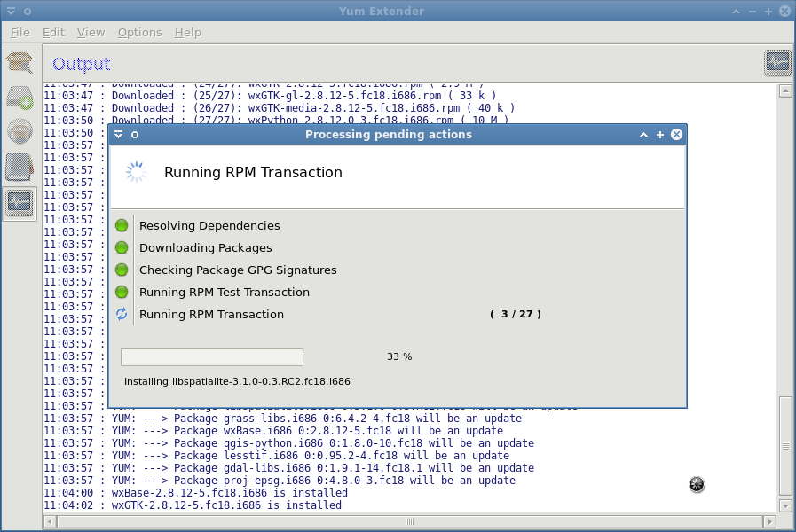
Task: Click the wxGTK-2.8.12-5 is installed line
Action: click(193, 505)
